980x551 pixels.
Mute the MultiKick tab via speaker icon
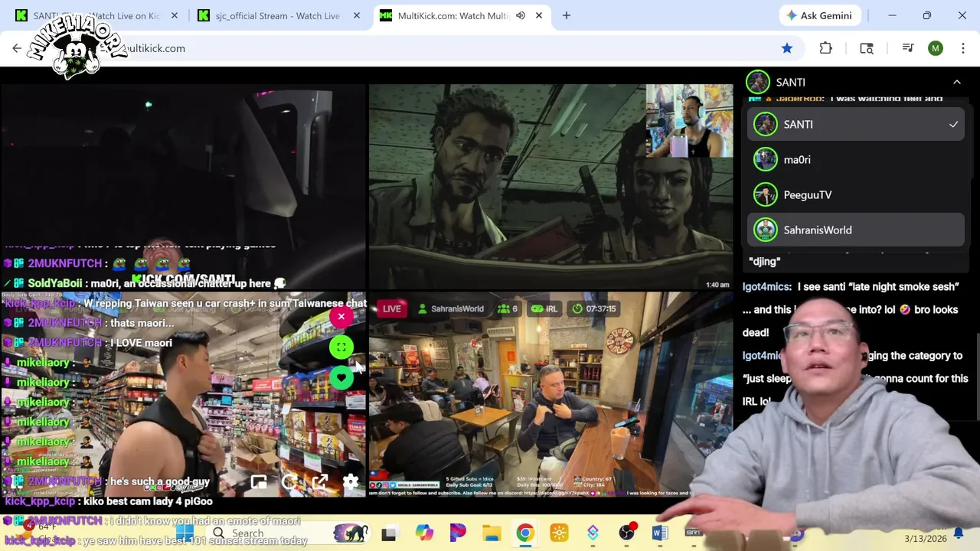tap(521, 15)
